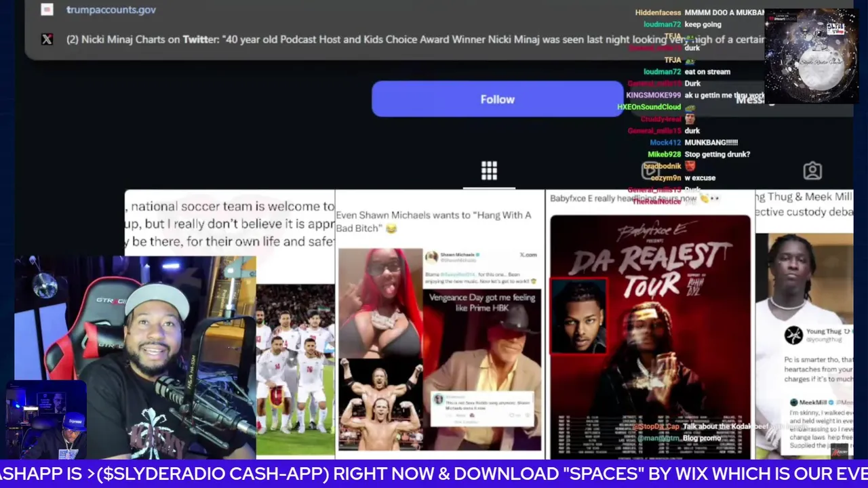Click the moon logo overlay in the corner

coord(811,56)
